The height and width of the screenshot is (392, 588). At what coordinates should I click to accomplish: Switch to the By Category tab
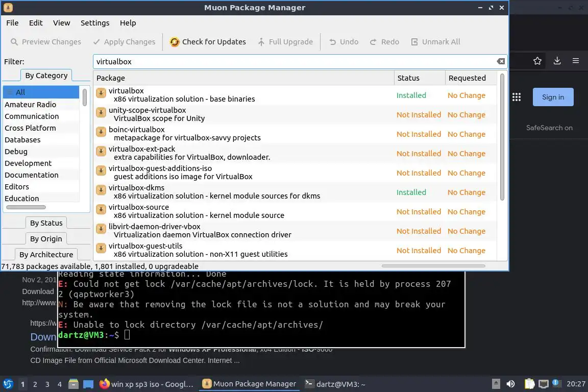point(46,76)
